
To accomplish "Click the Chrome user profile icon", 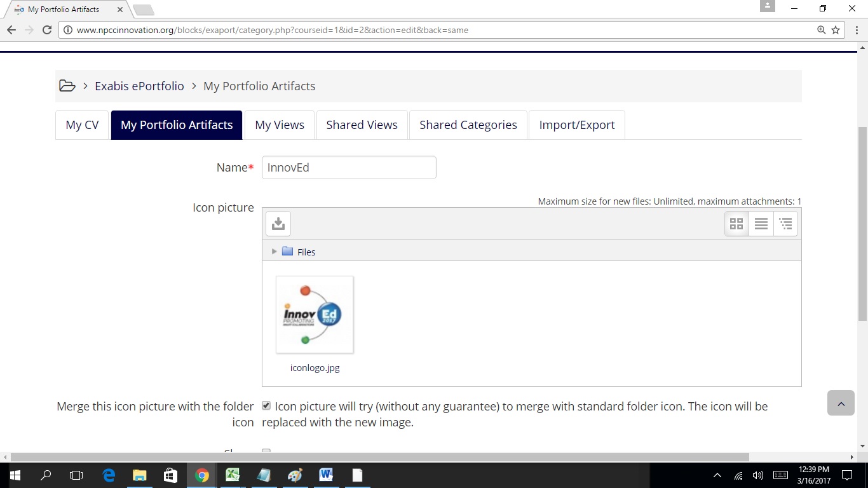I will coord(768,6).
